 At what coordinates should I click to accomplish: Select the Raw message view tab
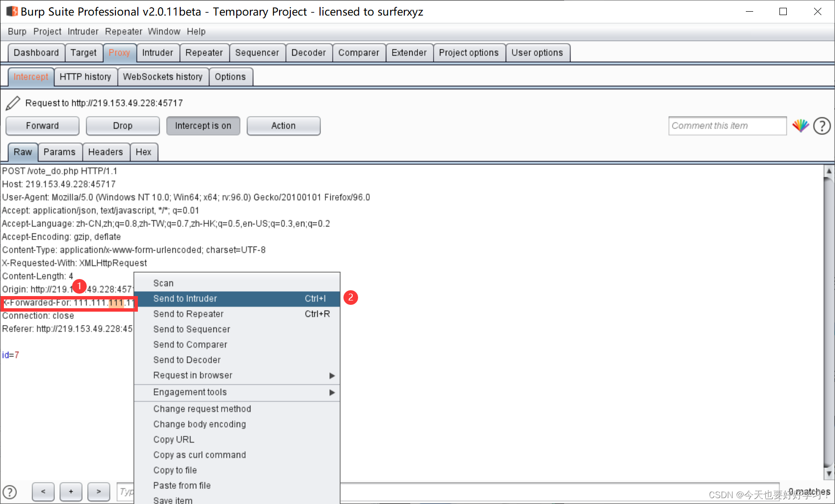23,152
